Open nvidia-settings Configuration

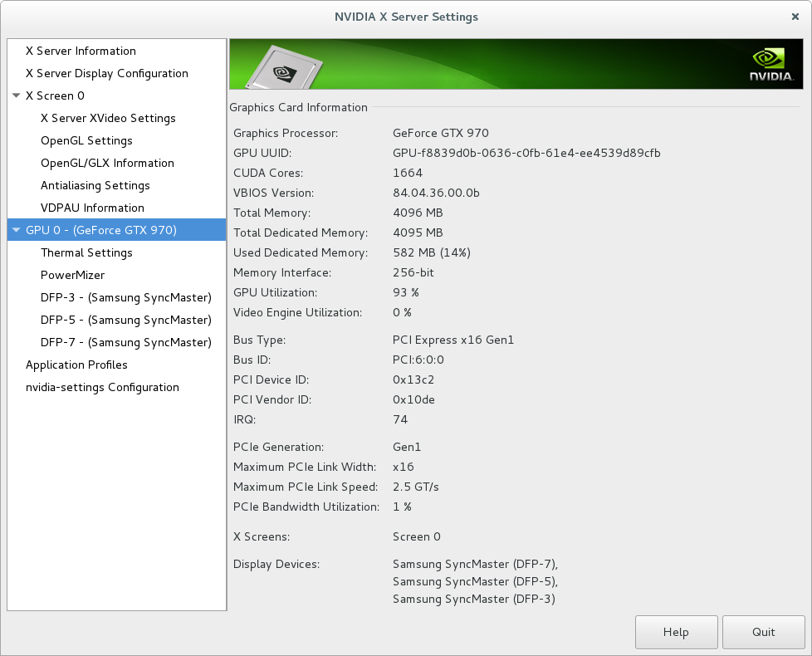pos(102,387)
